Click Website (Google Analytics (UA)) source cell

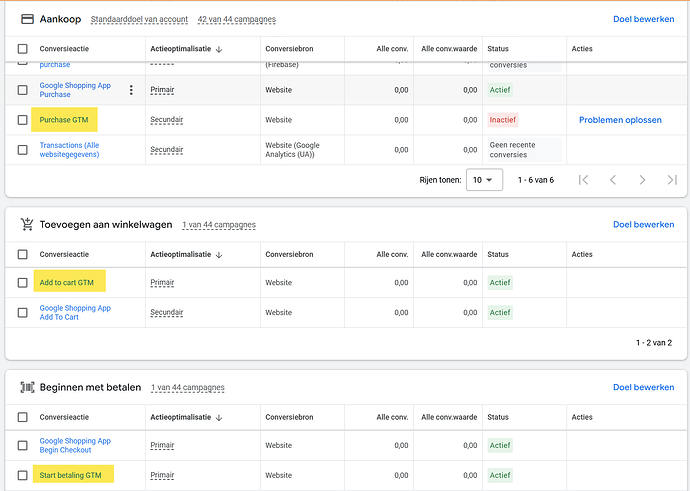pos(292,150)
